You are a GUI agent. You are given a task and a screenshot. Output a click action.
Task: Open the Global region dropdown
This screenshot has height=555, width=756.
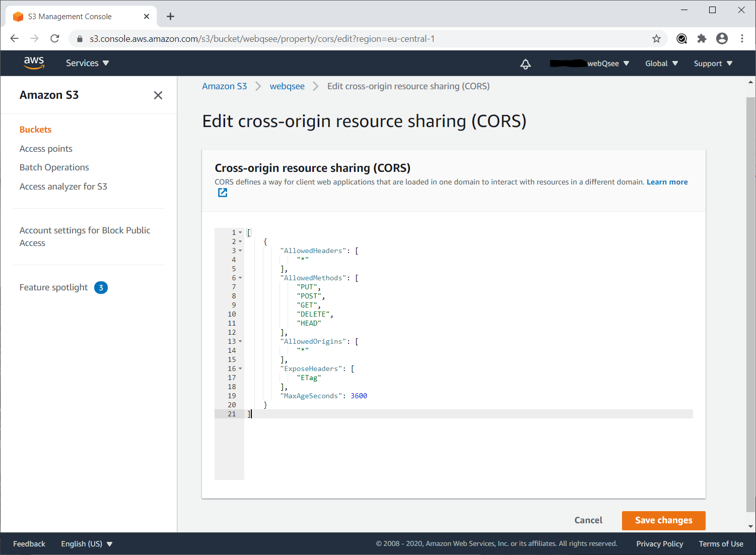[662, 64]
